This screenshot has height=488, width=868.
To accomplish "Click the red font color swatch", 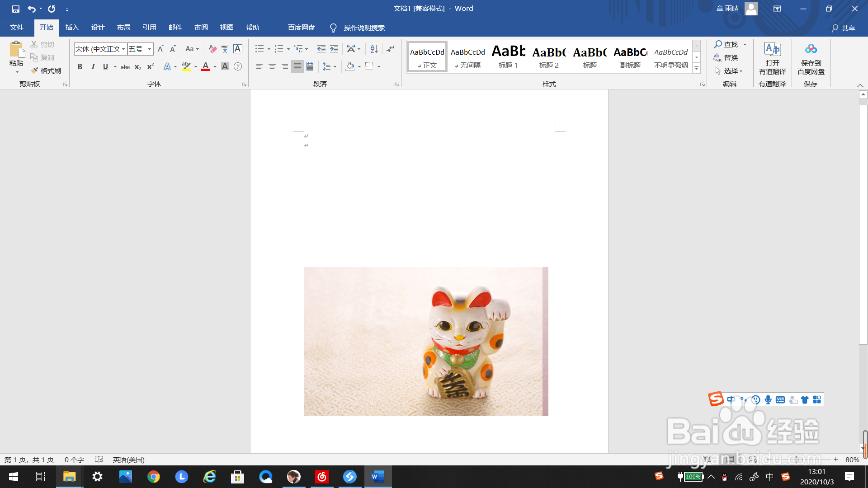I will (206, 67).
